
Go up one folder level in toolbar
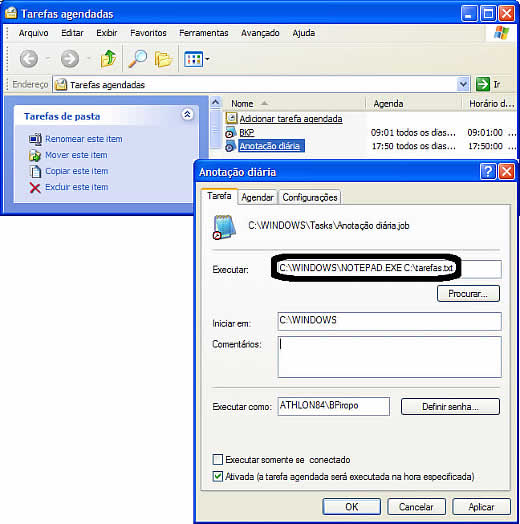[x=108, y=59]
